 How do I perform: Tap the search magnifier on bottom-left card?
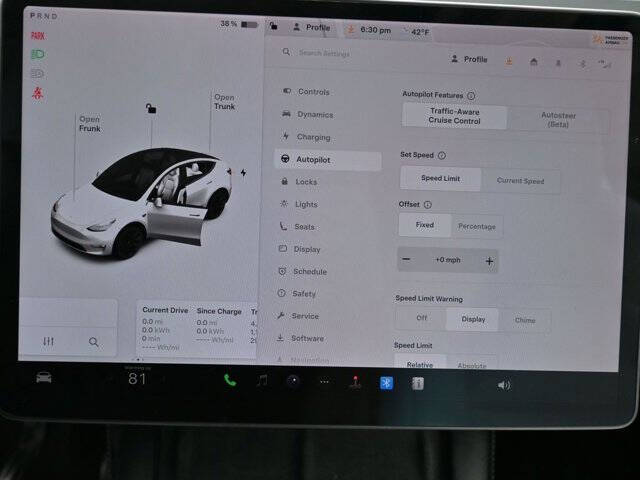coord(93,342)
